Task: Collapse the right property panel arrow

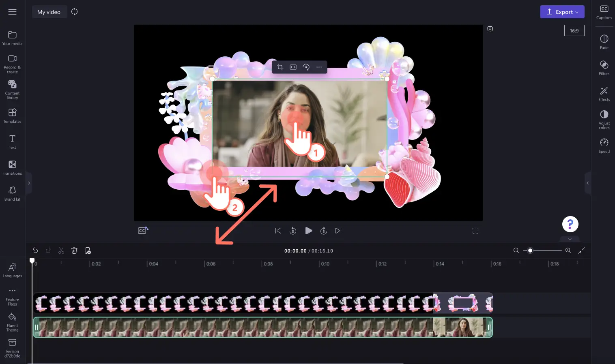Action: pos(587,183)
